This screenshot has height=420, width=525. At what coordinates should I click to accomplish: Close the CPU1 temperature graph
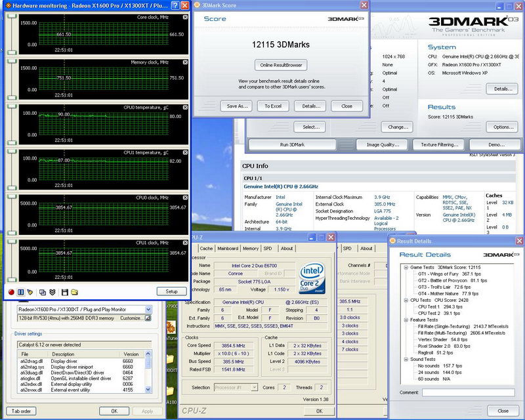(185, 152)
